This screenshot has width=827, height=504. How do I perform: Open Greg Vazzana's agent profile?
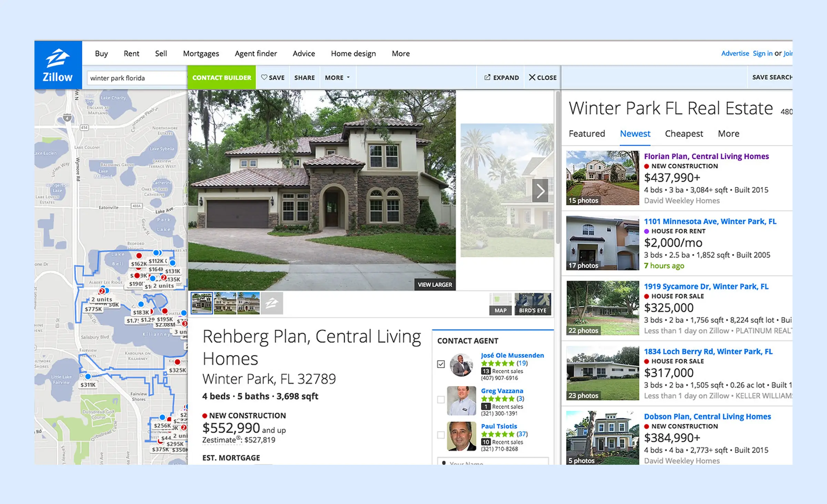(x=502, y=391)
